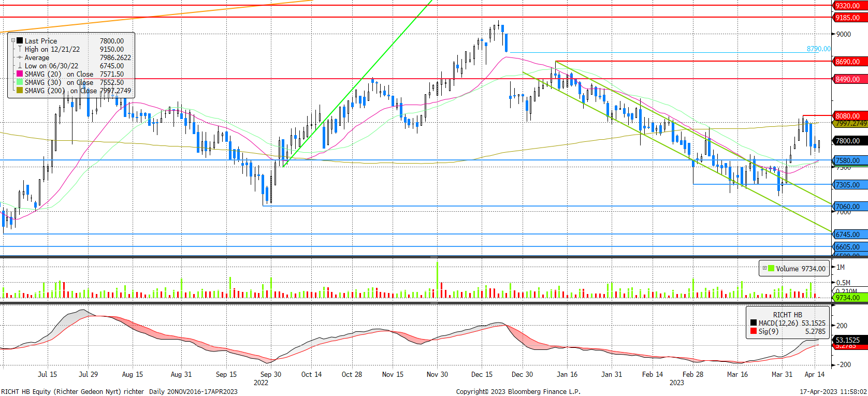Click the 'Feb 28' date axis label
The height and width of the screenshot is (396, 868).
pos(693,374)
